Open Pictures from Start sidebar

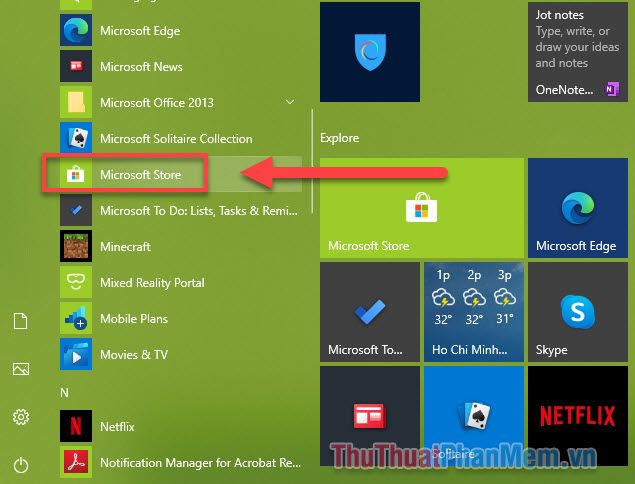point(21,369)
